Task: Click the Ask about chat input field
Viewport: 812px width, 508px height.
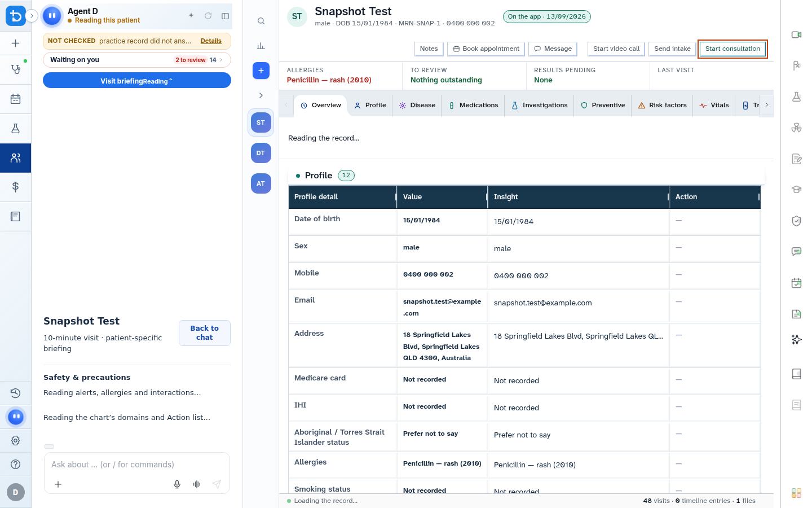Action: 137,465
